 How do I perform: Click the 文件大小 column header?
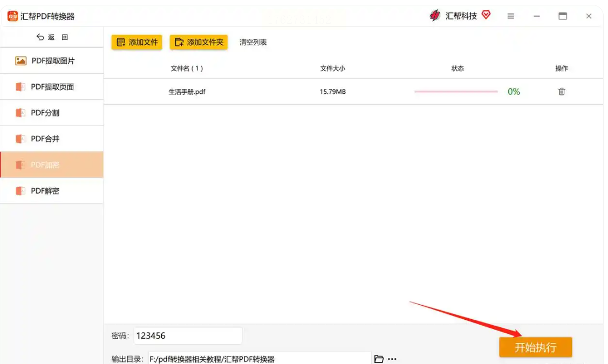333,68
